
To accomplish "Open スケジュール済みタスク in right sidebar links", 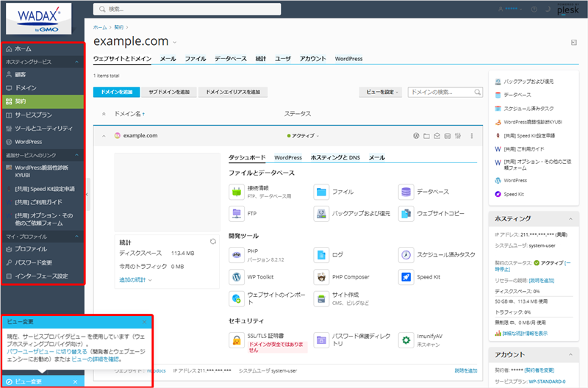I will [x=528, y=109].
